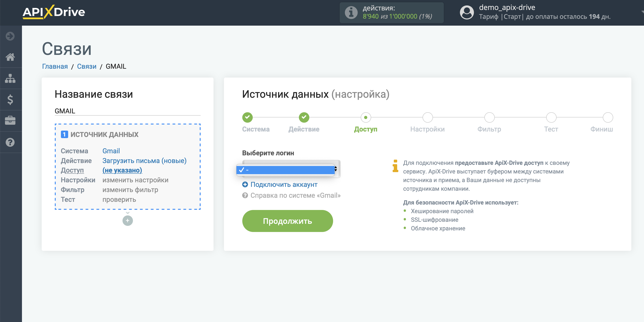Click the question icon beside Справка по системе
The width and height of the screenshot is (644, 322).
click(245, 195)
